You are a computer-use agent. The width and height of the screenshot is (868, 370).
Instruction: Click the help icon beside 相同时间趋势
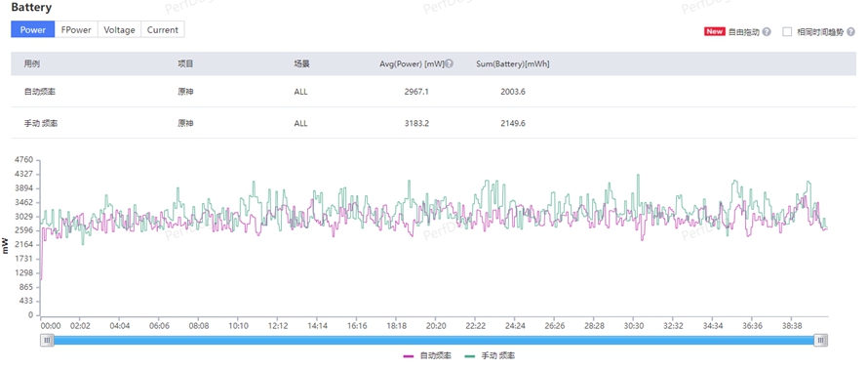(850, 31)
